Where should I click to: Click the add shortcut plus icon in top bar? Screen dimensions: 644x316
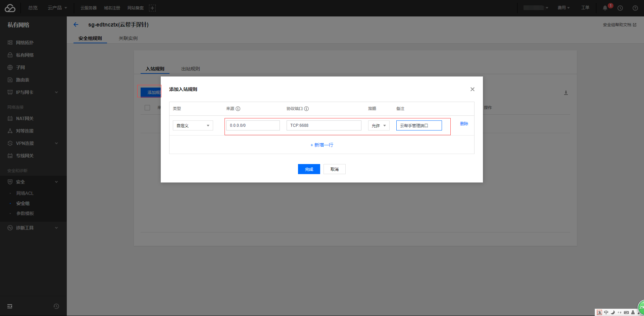click(x=152, y=8)
